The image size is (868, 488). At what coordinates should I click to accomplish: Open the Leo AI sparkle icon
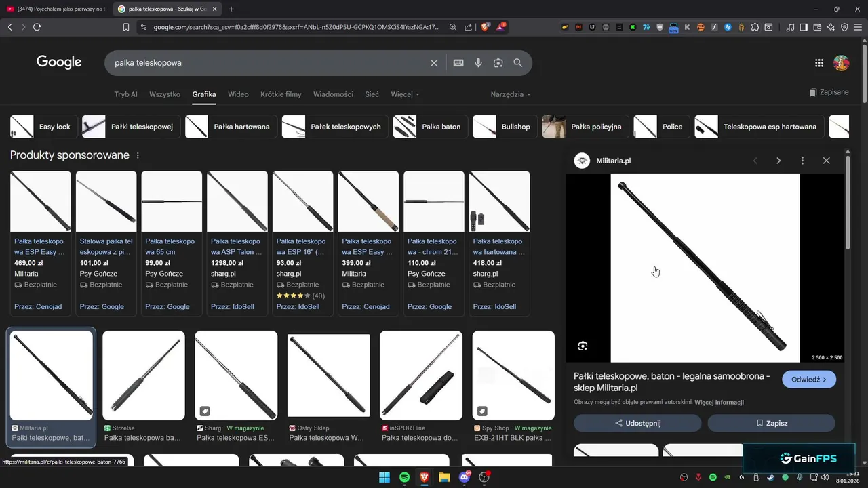(831, 27)
